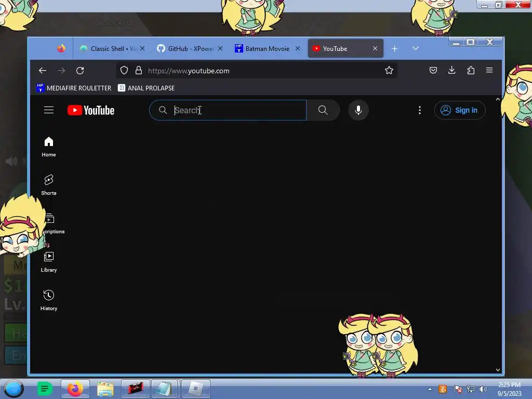The width and height of the screenshot is (532, 399).
Task: Open History in YouTube sidebar
Action: point(49,301)
